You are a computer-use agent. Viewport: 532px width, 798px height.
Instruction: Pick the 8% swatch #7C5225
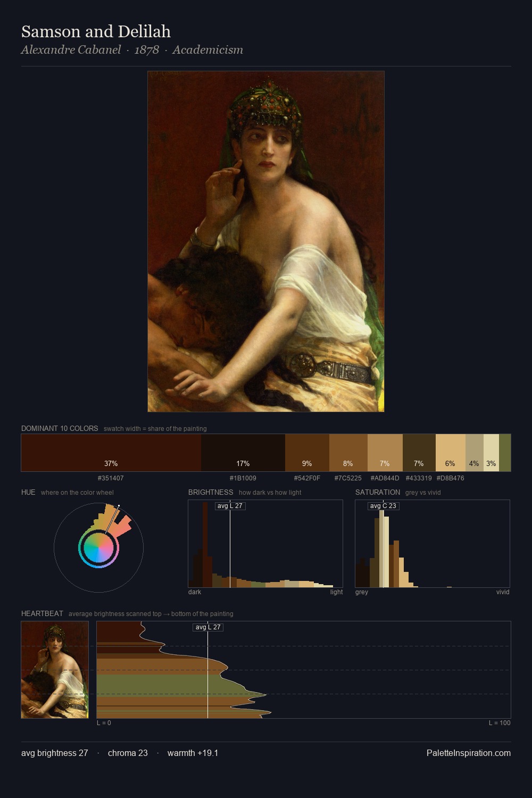(348, 453)
